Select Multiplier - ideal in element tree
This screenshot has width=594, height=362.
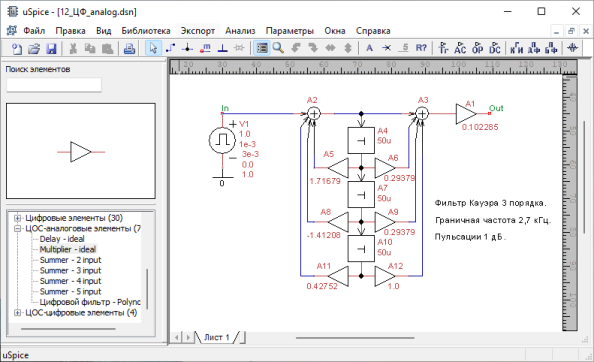(x=68, y=250)
